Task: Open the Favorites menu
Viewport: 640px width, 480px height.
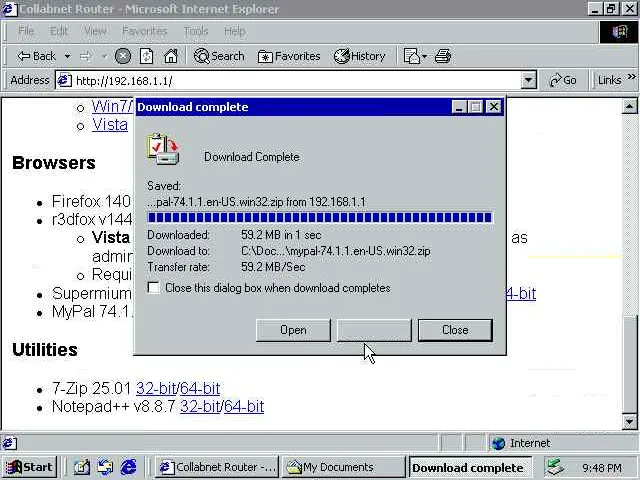Action: click(144, 31)
